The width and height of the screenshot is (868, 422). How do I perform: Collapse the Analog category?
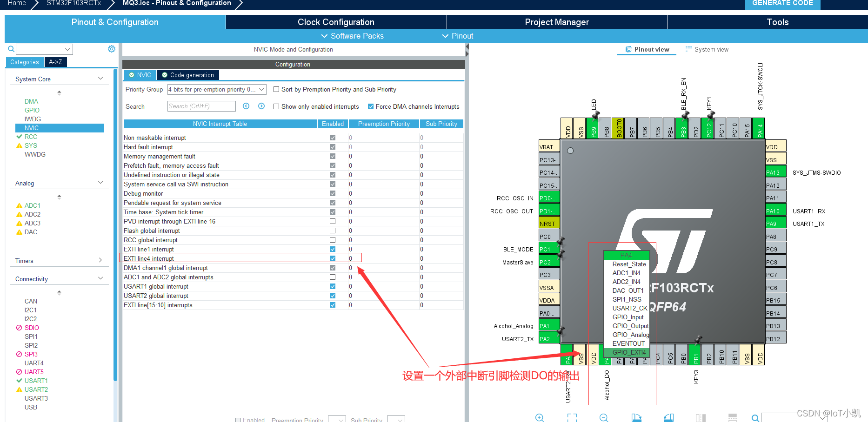100,183
